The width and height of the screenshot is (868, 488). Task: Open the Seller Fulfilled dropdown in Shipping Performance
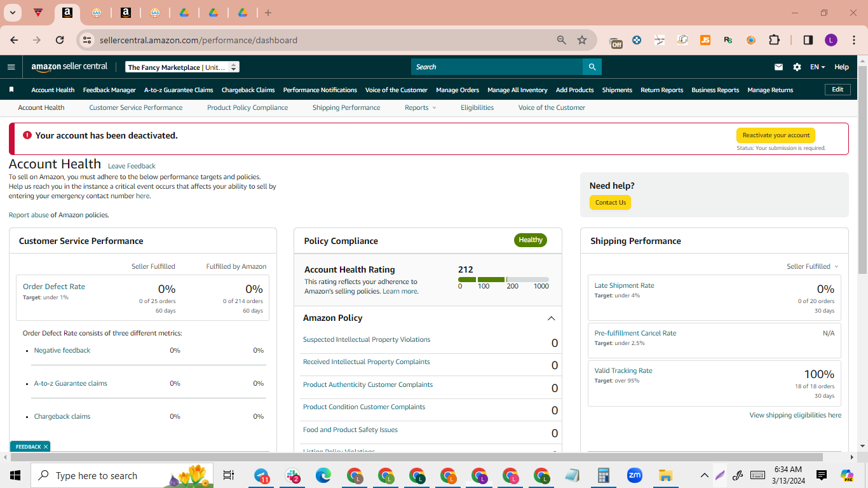pyautogui.click(x=813, y=266)
